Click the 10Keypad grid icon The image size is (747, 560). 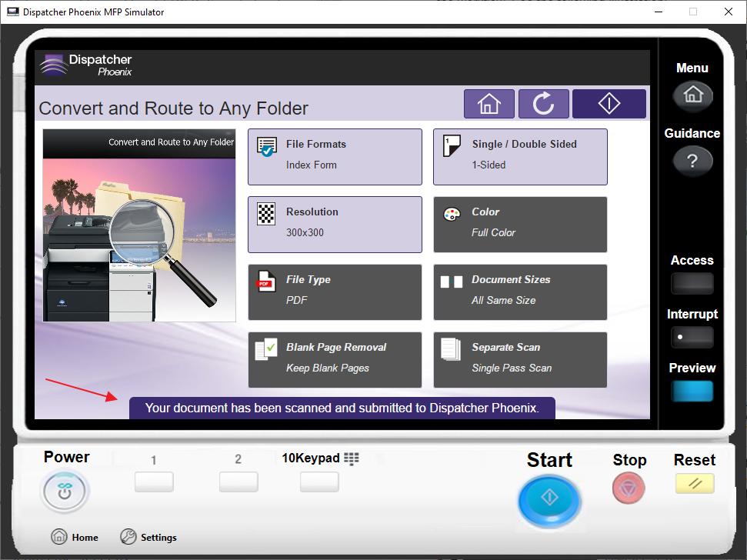(x=352, y=458)
